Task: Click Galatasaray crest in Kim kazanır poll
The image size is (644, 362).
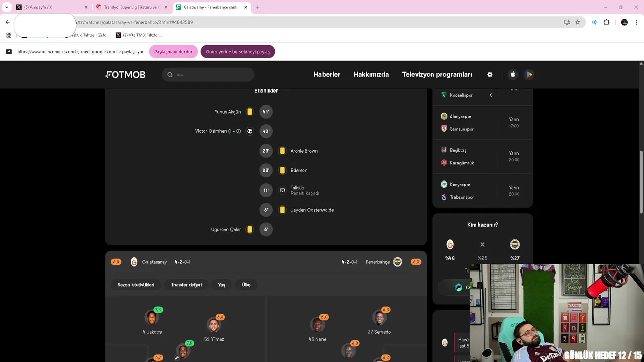Action: pos(450,244)
